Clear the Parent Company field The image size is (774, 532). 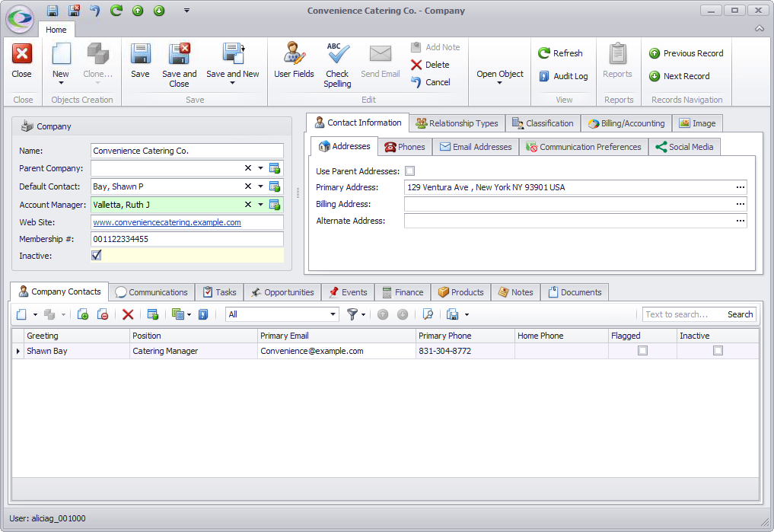[x=248, y=167]
